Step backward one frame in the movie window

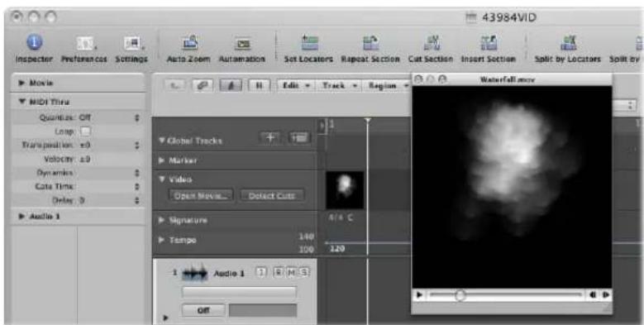coord(593,294)
